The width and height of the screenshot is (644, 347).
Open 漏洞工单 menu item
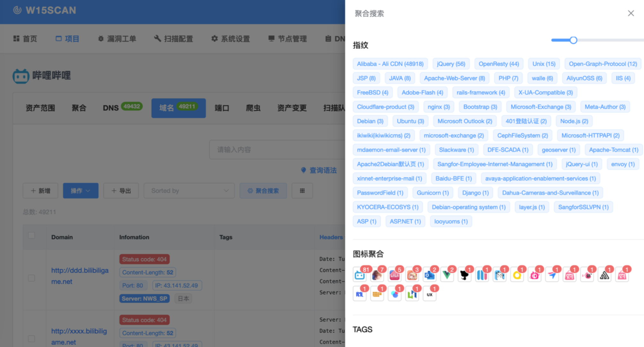coord(117,39)
